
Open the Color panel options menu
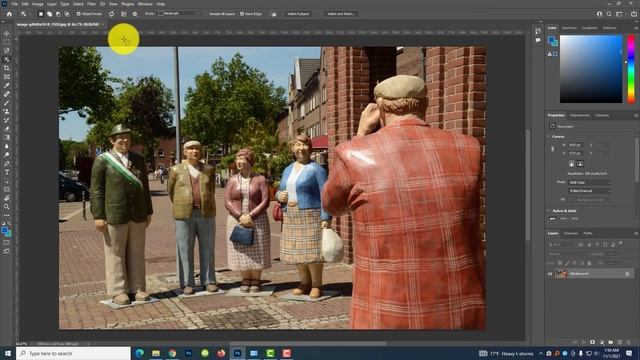pos(636,28)
